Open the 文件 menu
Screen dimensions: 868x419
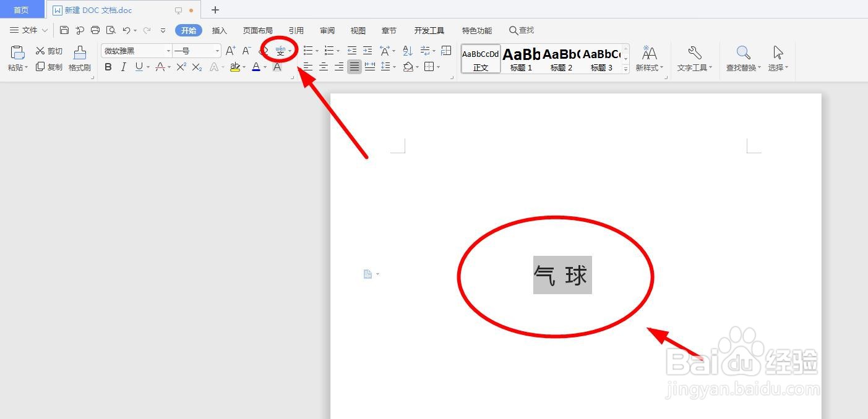pyautogui.click(x=28, y=30)
